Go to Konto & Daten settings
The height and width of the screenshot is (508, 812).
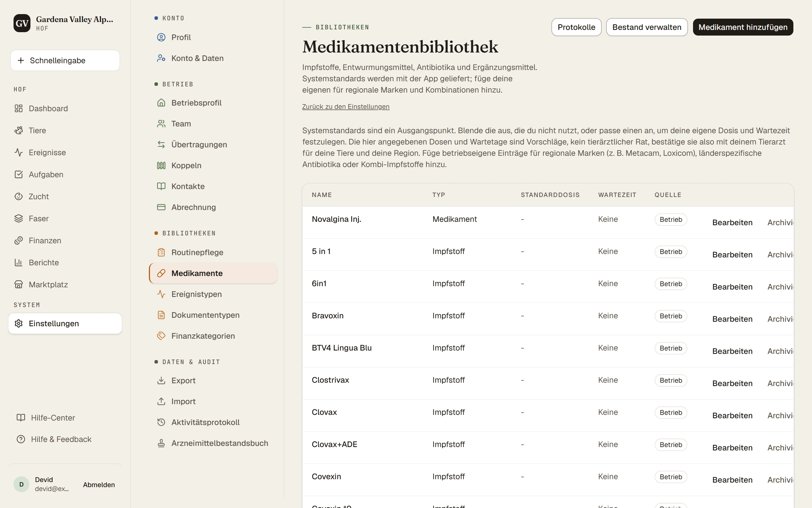pos(213,58)
